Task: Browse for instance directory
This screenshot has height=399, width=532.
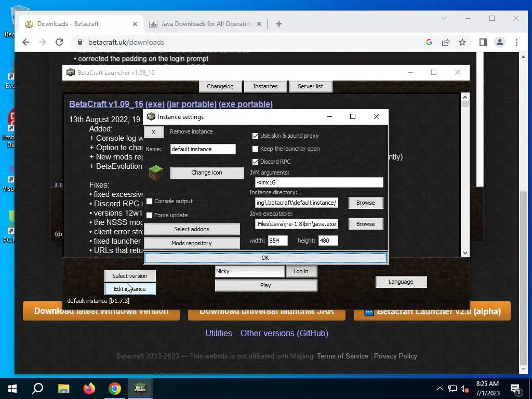Action: pyautogui.click(x=365, y=203)
